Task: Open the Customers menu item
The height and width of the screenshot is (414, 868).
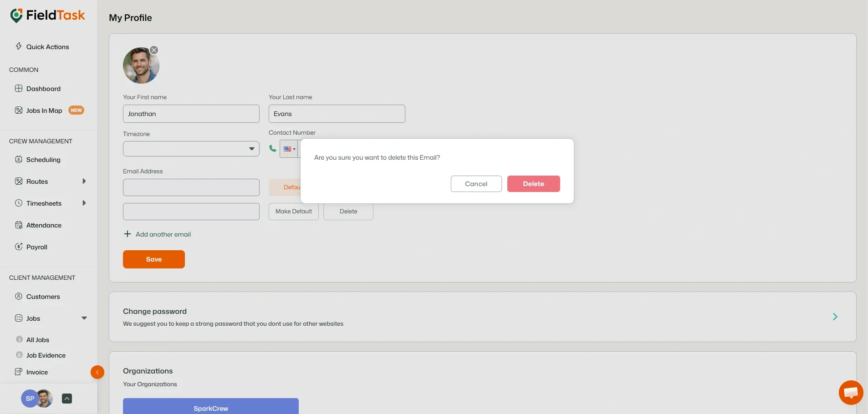Action: (x=43, y=297)
